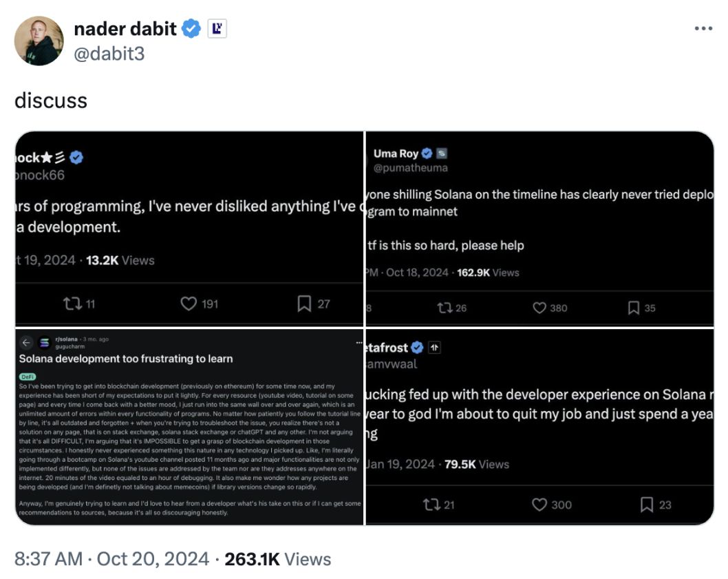Click the back arrow in the Reddit screenshot
728x579 pixels.
point(26,342)
